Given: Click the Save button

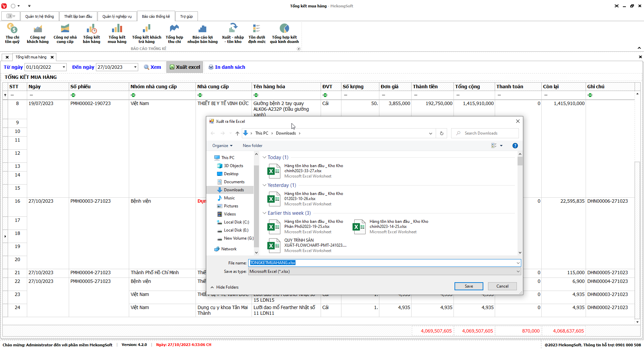Looking at the screenshot, I should [469, 286].
